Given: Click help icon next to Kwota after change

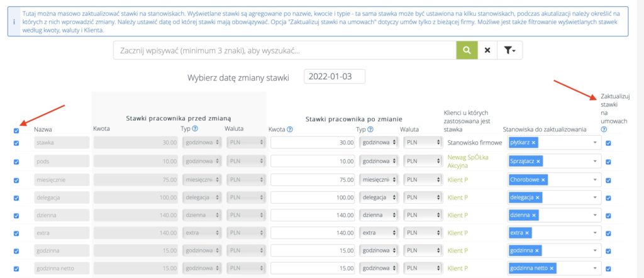Looking at the screenshot, I should (x=290, y=130).
